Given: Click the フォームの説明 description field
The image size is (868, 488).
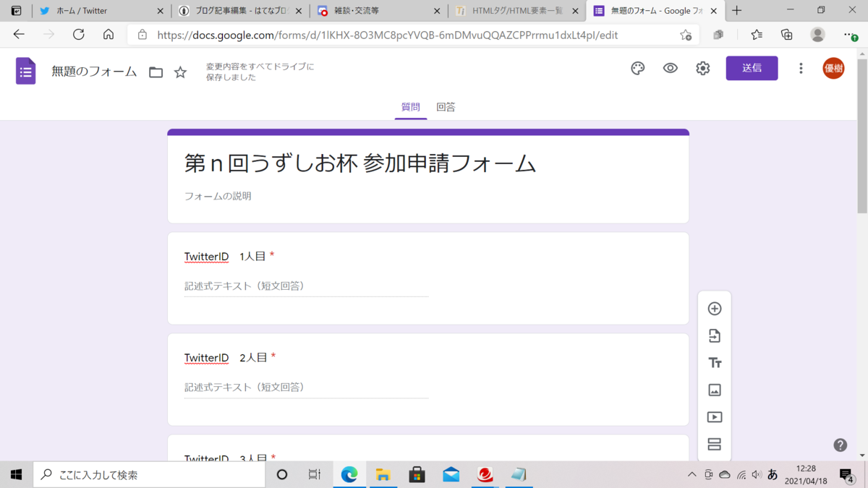Looking at the screenshot, I should click(x=217, y=195).
